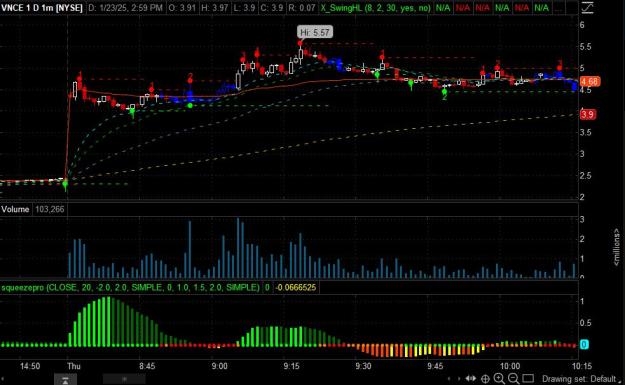Screen dimensions: 625x385
Task: Click the collapse-panel arrow icon near Thu
Action: pyautogui.click(x=65, y=379)
